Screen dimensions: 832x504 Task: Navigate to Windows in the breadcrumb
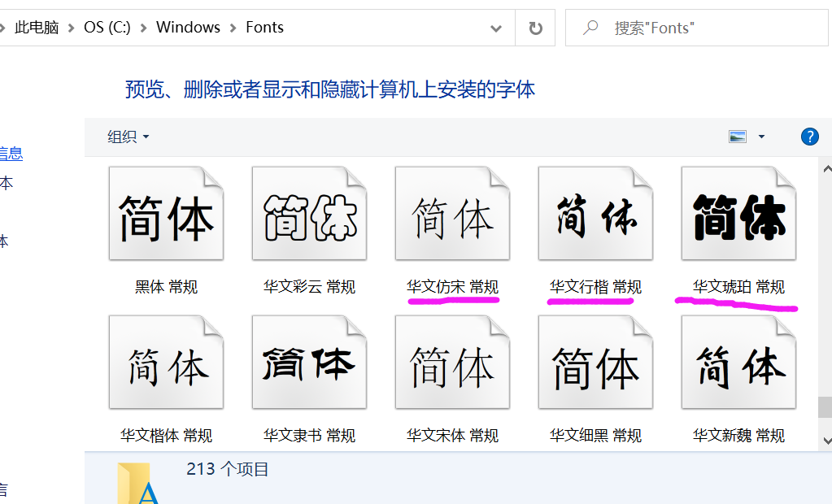tap(188, 27)
